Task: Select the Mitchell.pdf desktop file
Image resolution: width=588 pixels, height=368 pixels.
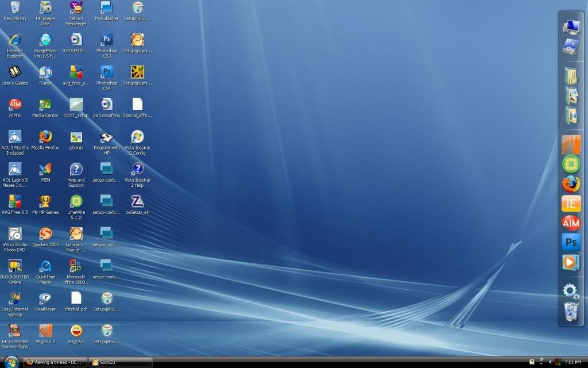Action: pyautogui.click(x=76, y=301)
